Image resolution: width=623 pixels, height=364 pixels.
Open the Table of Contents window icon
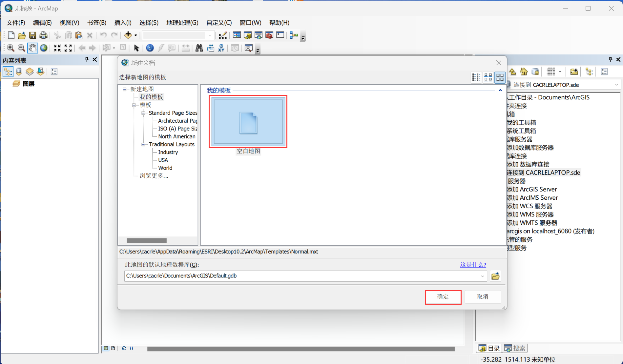(237, 35)
